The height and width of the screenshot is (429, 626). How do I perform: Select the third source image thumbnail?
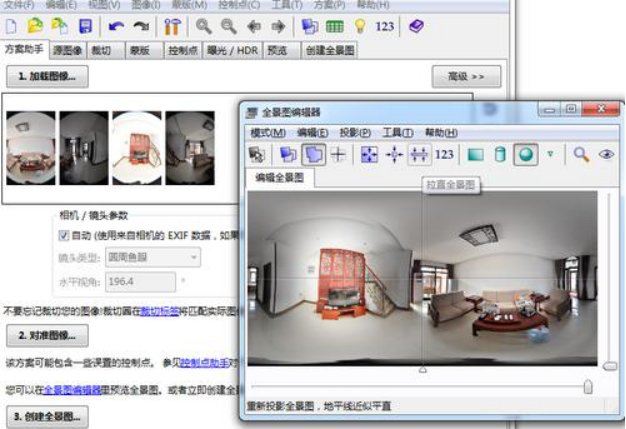[x=135, y=147]
